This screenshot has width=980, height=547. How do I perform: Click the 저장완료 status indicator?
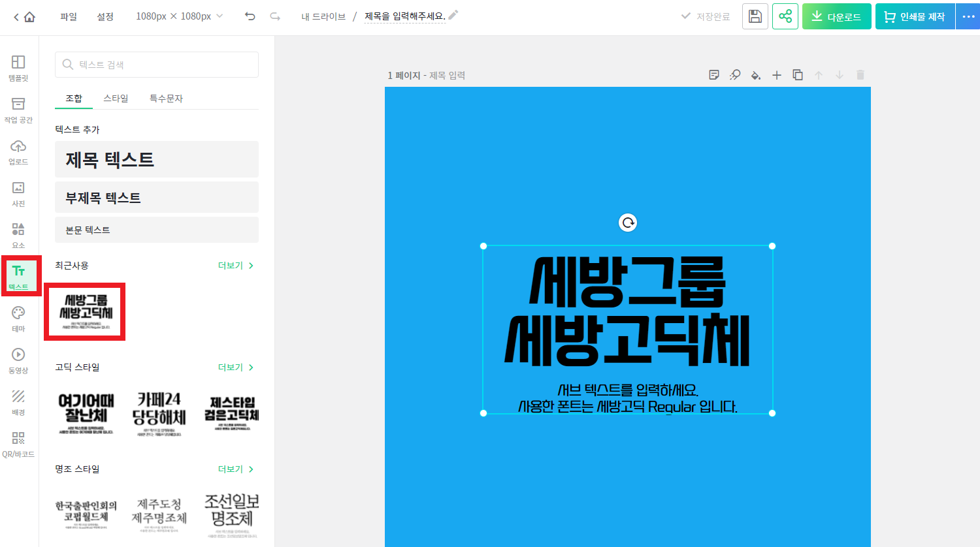click(706, 16)
